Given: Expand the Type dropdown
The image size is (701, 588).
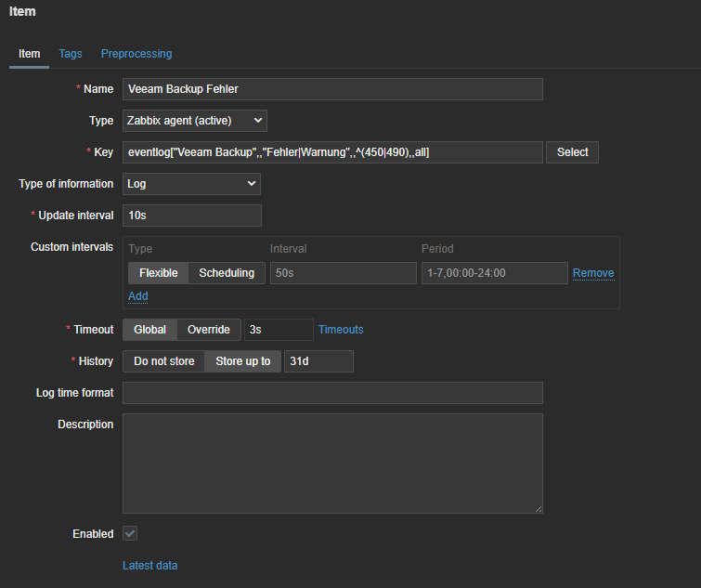Looking at the screenshot, I should [194, 121].
